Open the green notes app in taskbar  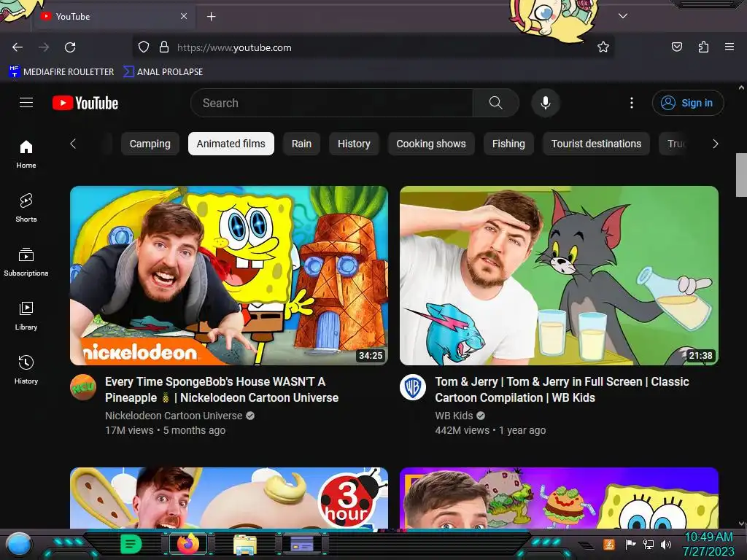click(131, 544)
